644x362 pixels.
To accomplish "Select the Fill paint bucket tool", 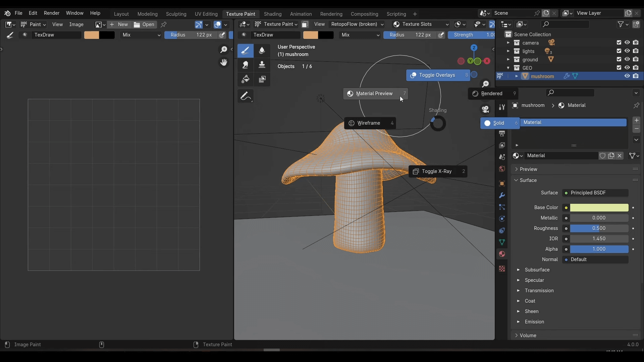I will pos(246,79).
